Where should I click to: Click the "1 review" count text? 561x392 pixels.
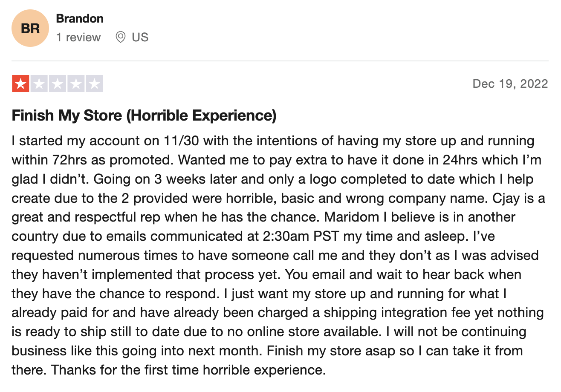click(x=78, y=37)
